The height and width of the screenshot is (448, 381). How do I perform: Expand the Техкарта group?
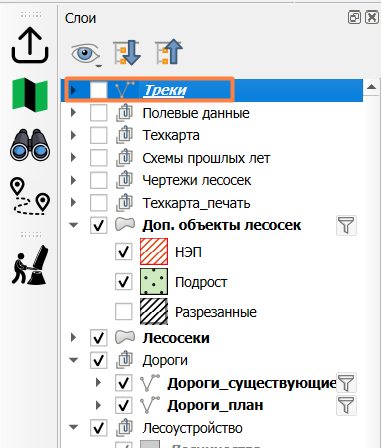click(74, 135)
